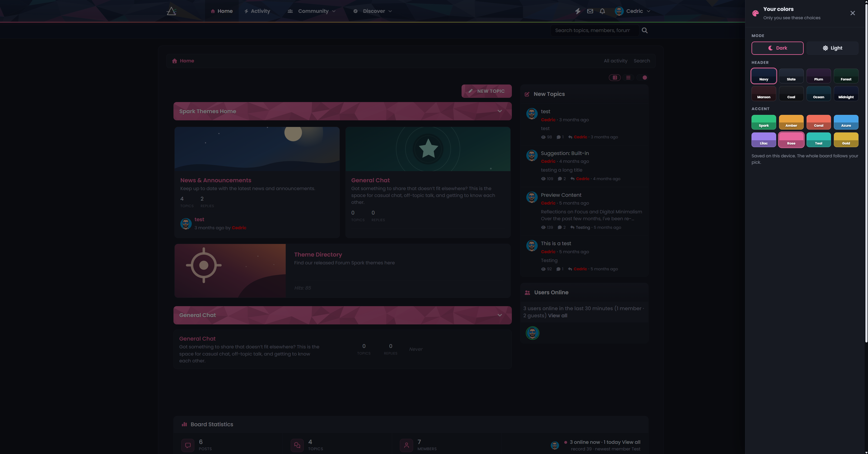Click the Board Statistics members icon

[406, 445]
